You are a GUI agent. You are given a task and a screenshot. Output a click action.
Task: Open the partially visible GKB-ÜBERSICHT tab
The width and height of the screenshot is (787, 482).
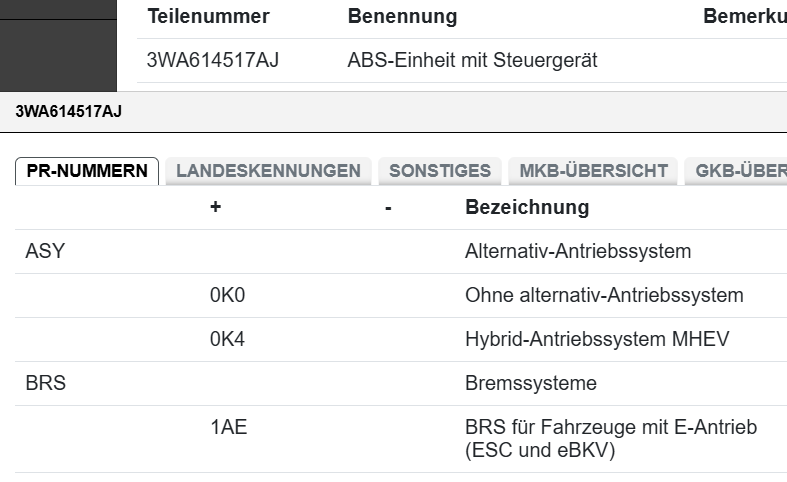735,171
